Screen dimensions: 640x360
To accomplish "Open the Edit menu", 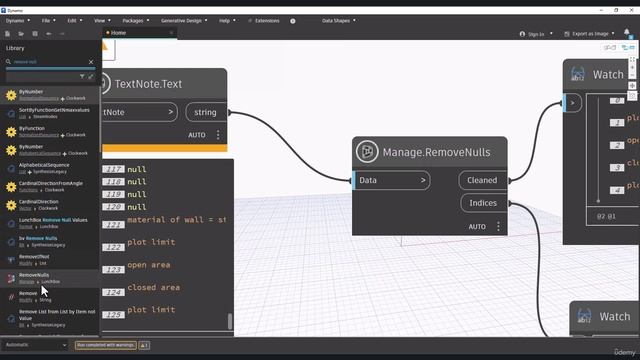I will click(x=74, y=20).
